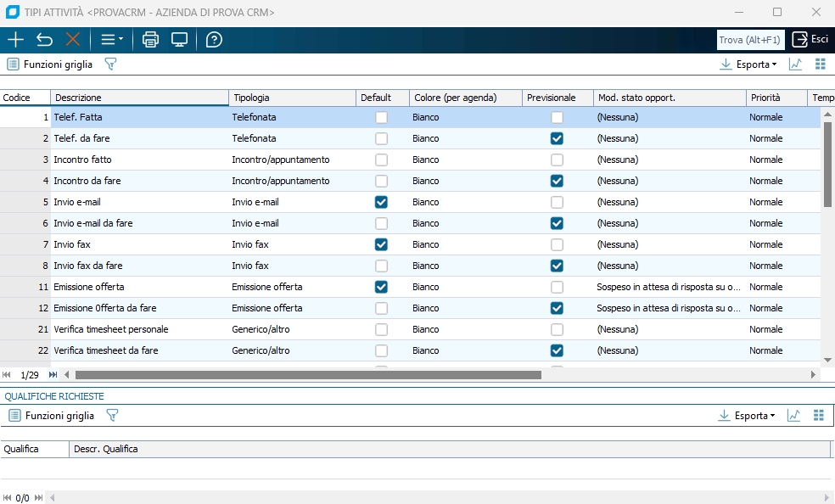Open the hamburger menu dropdown in toolbar
This screenshot has width=835, height=504.
tap(111, 40)
